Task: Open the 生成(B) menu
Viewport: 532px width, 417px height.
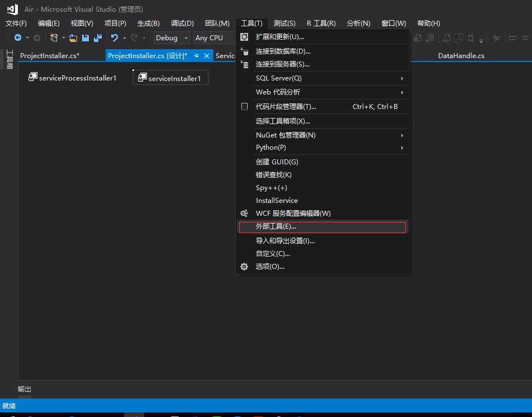Action: point(148,23)
